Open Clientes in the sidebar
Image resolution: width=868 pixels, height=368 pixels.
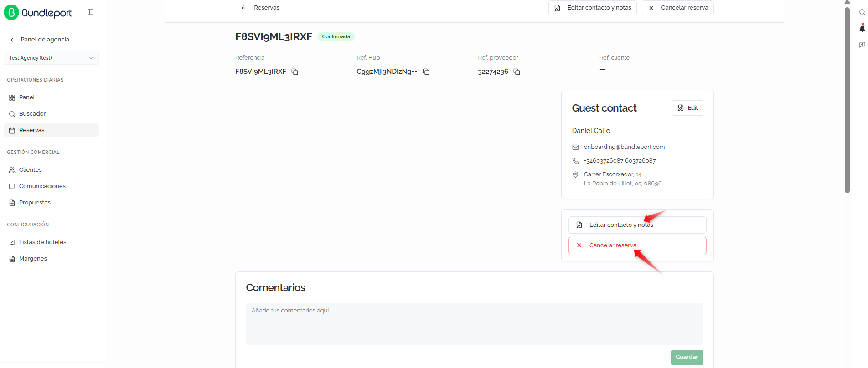coord(51,170)
